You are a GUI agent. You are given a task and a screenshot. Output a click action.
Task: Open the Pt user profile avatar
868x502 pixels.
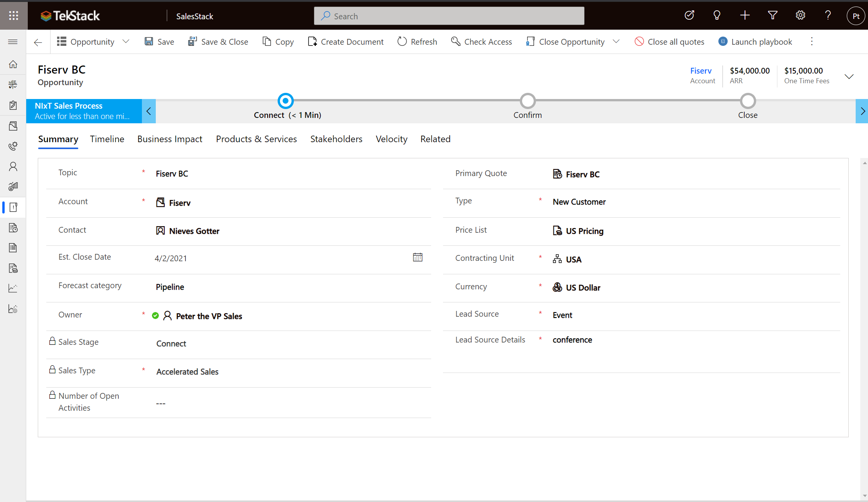(856, 16)
